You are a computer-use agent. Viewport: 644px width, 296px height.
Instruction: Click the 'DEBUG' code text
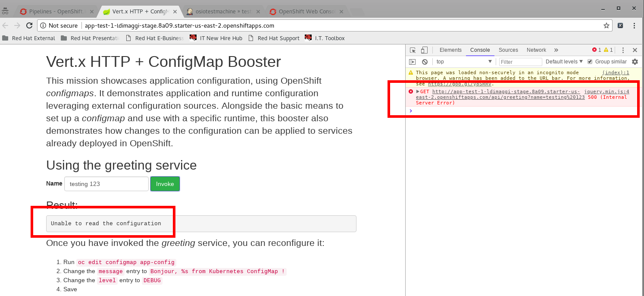152,280
